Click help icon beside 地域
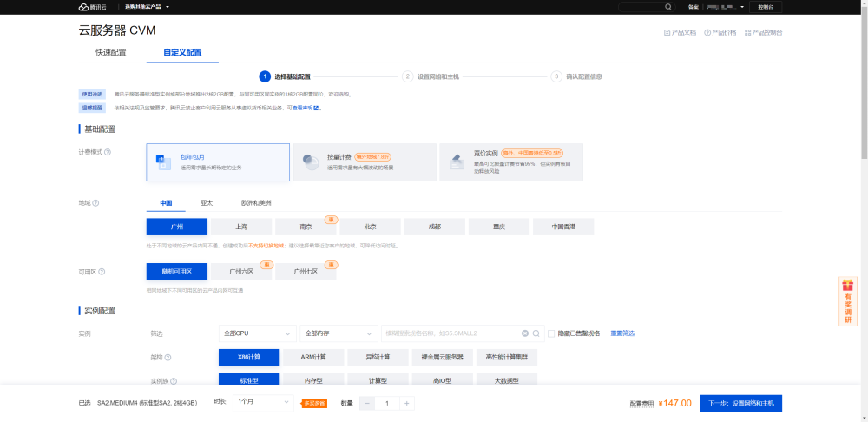Viewport: 868px width, 422px height. [95, 203]
